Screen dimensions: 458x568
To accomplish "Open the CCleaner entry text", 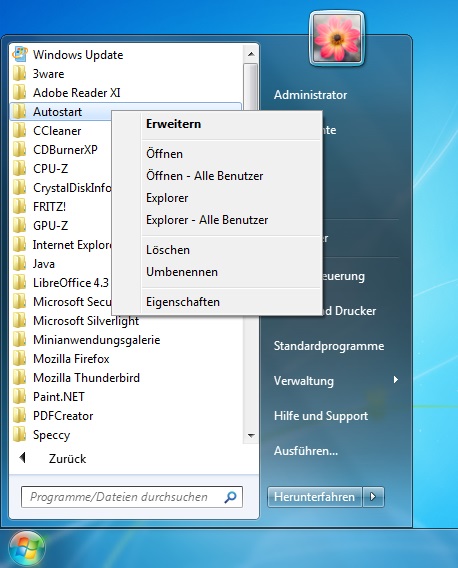I will click(x=57, y=131).
